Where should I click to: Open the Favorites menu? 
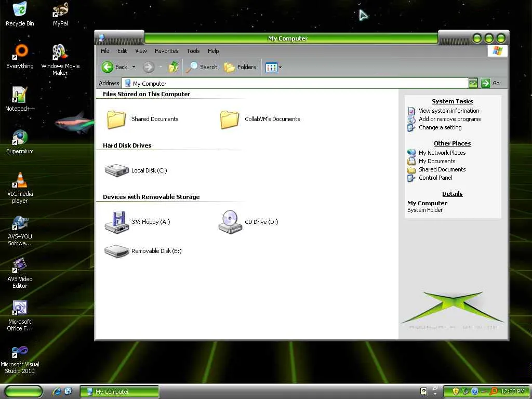click(x=166, y=51)
